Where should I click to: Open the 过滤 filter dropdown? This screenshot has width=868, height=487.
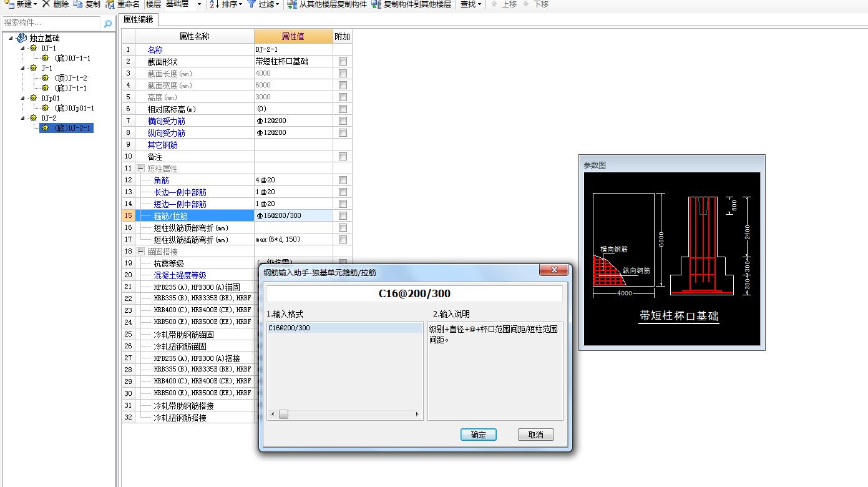coord(276,4)
